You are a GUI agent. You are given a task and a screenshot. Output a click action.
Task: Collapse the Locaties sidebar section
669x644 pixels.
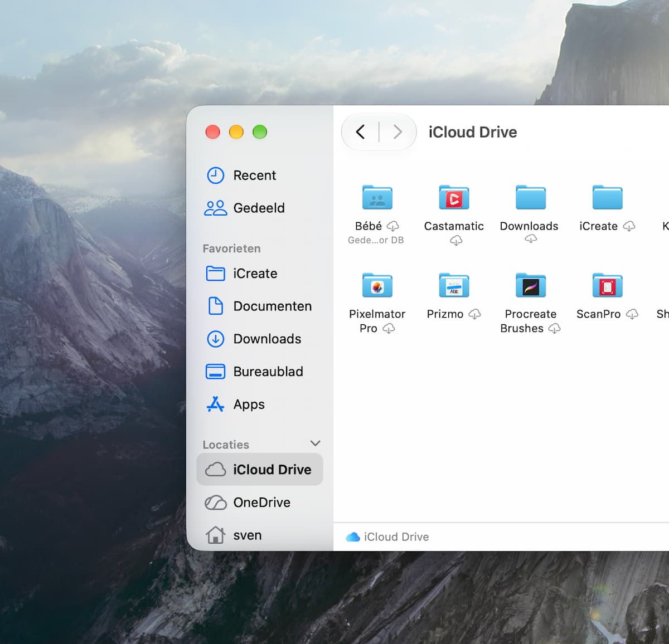(315, 443)
